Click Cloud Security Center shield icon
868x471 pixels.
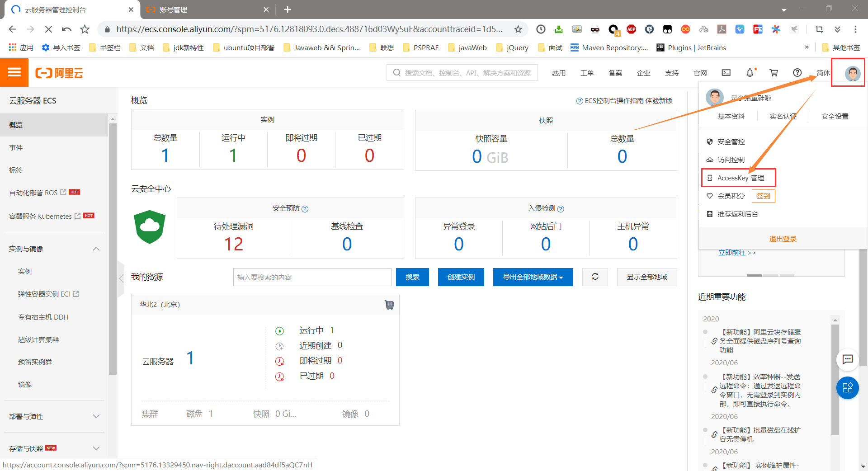(150, 227)
